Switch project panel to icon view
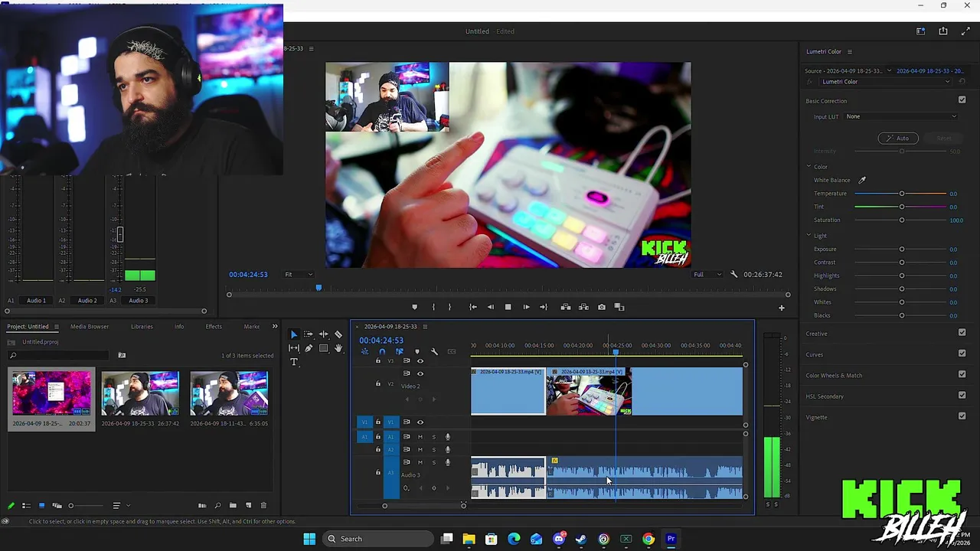 (x=41, y=505)
